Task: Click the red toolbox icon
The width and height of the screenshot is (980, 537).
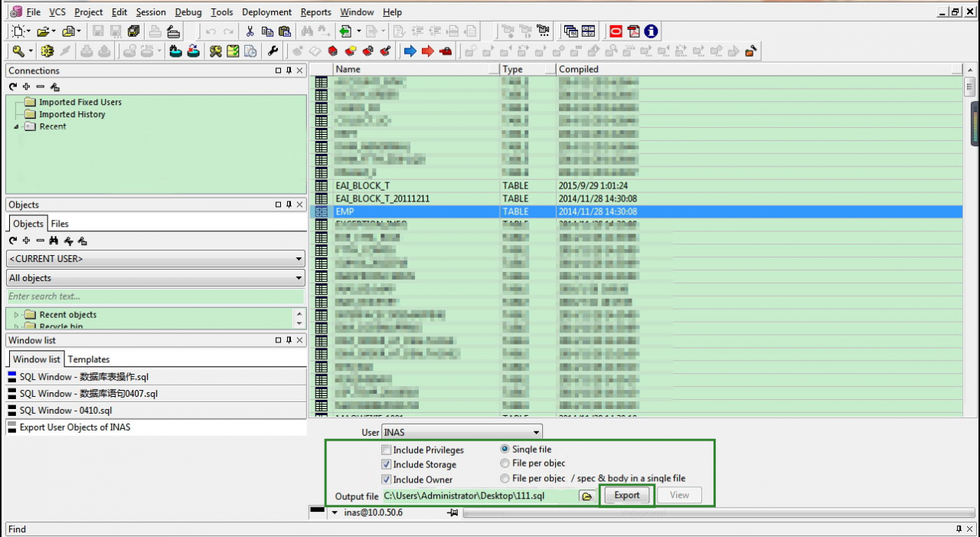Action: point(445,51)
